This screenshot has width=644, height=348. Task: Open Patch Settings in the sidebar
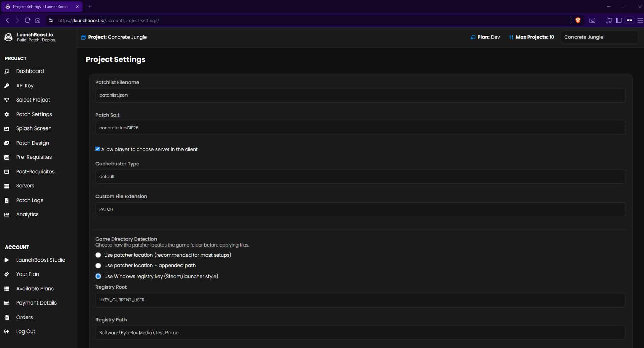(34, 114)
